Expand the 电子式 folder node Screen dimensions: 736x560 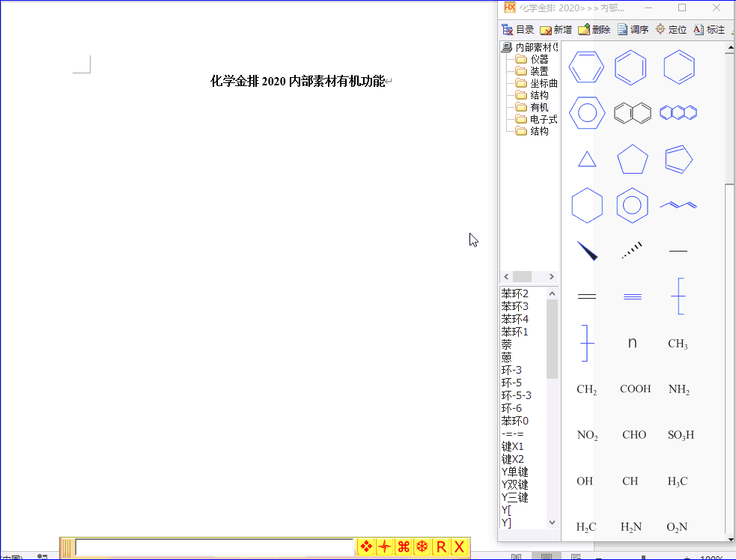[544, 119]
